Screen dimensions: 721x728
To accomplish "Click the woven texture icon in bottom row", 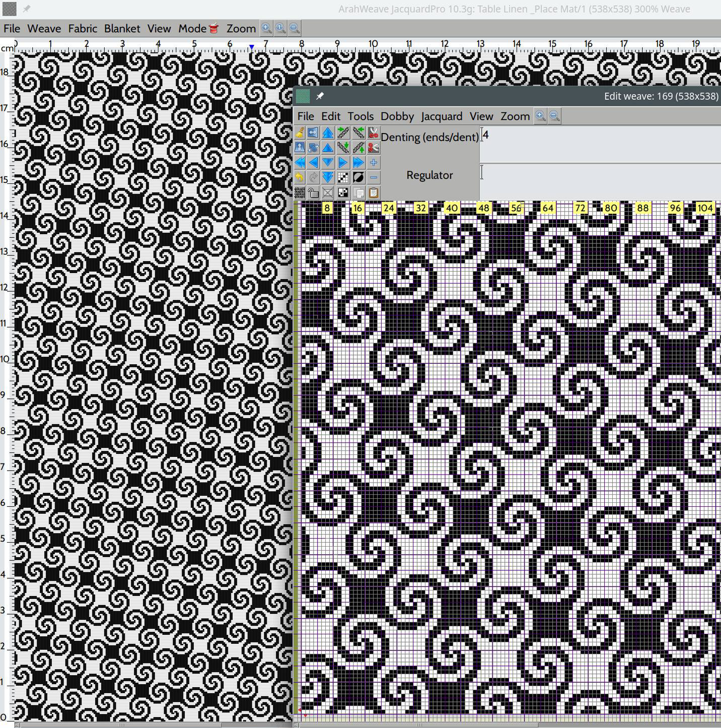I will (300, 192).
